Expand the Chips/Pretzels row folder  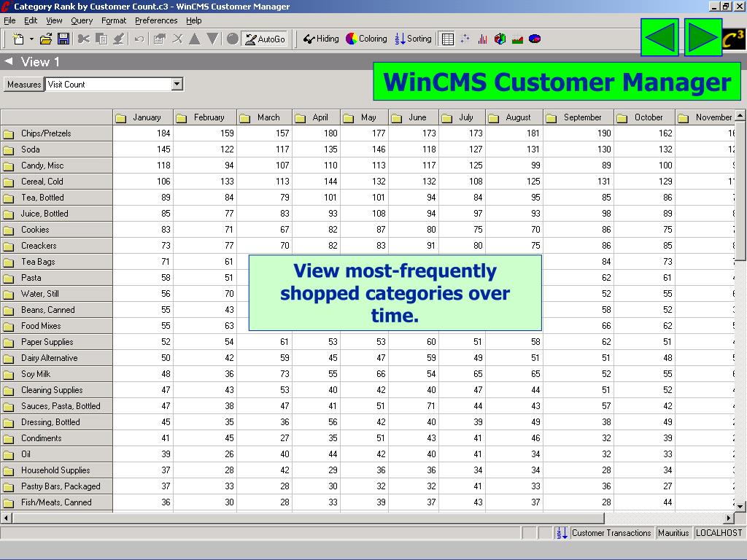pos(9,134)
